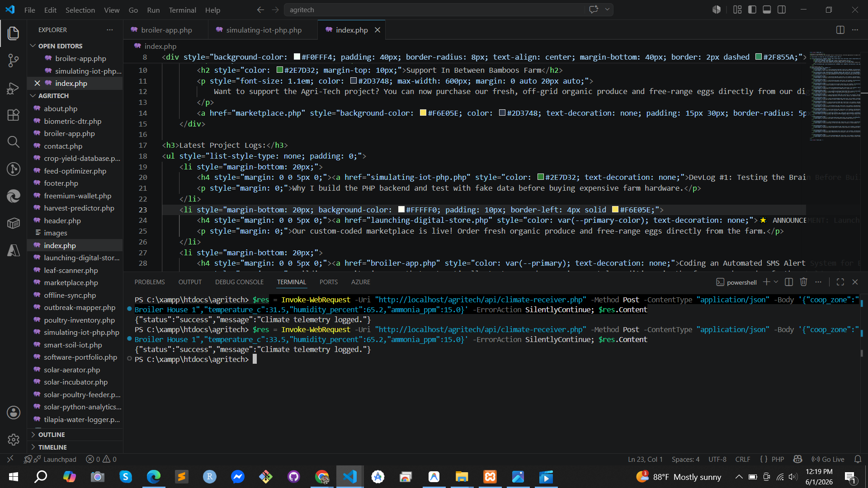Open Search view in activity bar
Viewport: 868px width, 488px height.
(x=14, y=142)
